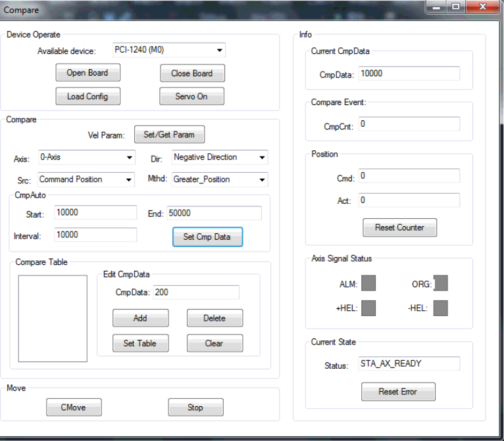Click the "Available device:" label

pyautogui.click(x=66, y=51)
